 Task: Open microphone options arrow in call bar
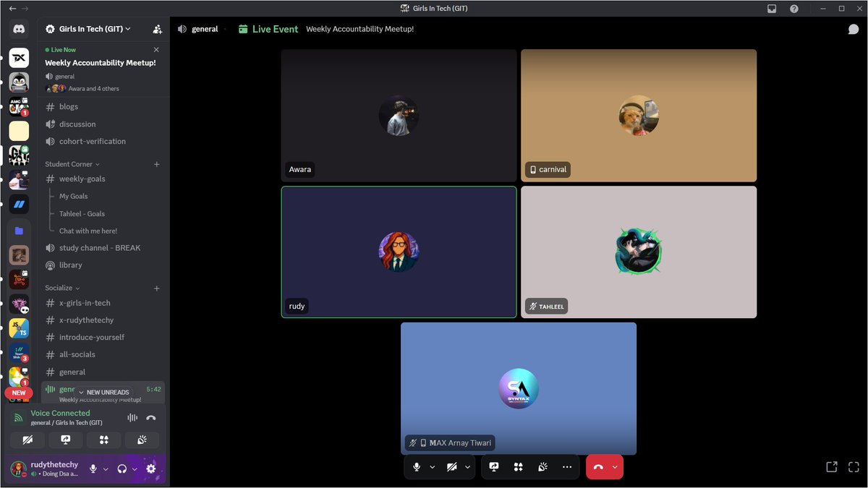tap(433, 467)
